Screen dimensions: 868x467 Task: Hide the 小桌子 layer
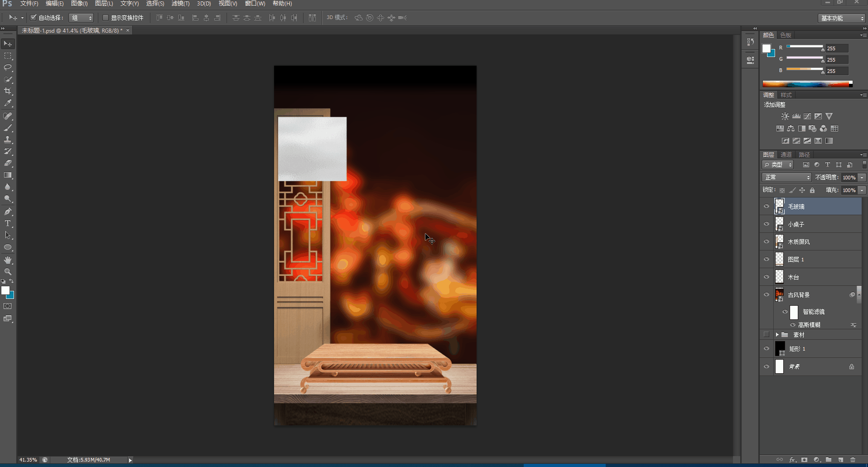[767, 224]
